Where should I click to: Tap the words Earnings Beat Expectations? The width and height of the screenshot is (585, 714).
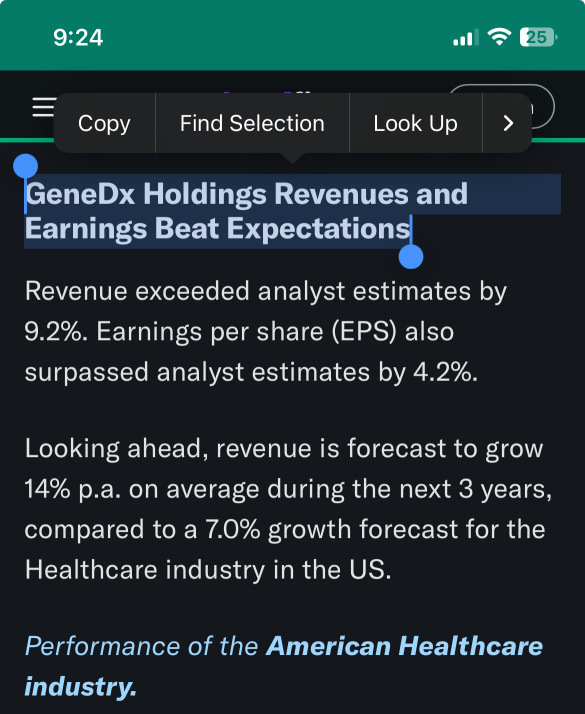coord(217,228)
